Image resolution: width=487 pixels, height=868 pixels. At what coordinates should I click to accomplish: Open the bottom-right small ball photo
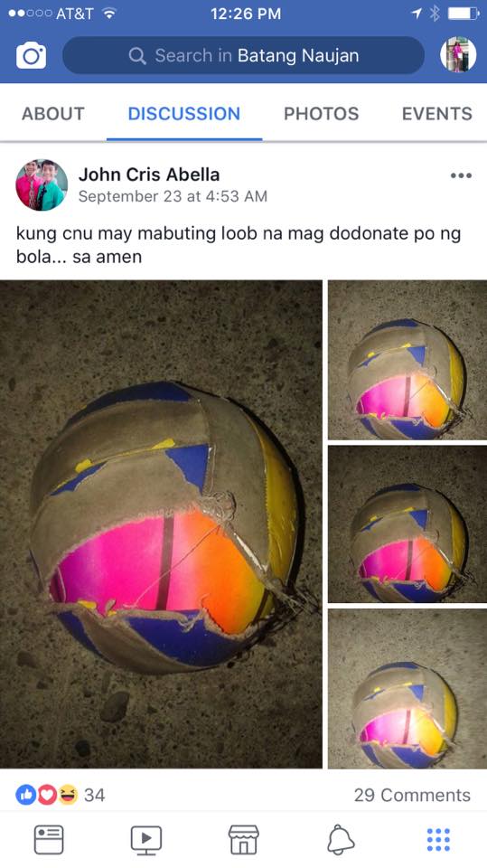[407, 689]
